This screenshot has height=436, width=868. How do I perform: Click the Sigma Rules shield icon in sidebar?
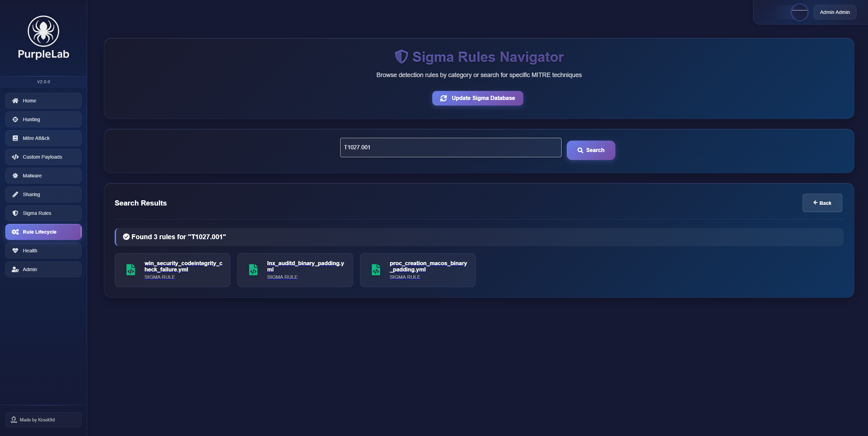pyautogui.click(x=15, y=213)
